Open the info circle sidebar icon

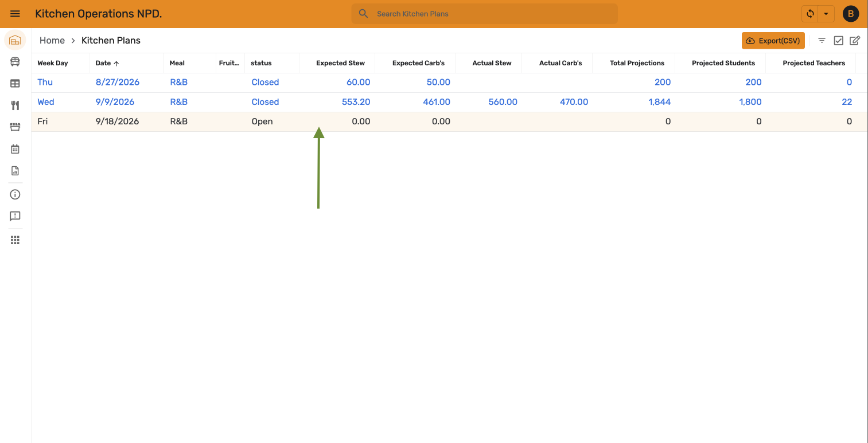pyautogui.click(x=15, y=194)
